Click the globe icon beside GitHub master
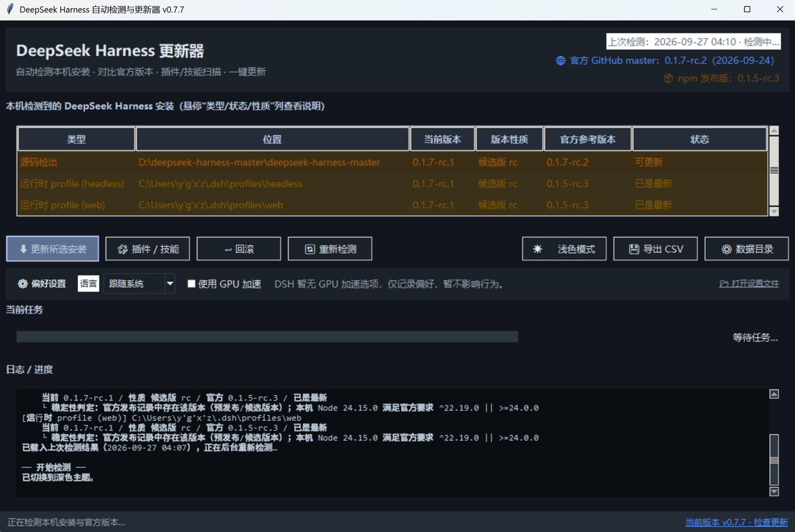Image resolution: width=795 pixels, height=532 pixels. click(560, 61)
